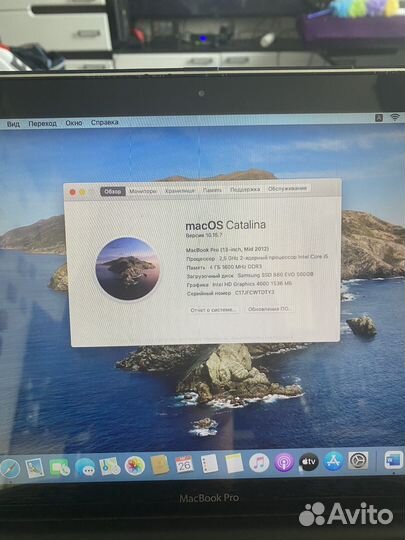Open Calendar showing date 26
This screenshot has height=540, width=405.
click(x=184, y=464)
